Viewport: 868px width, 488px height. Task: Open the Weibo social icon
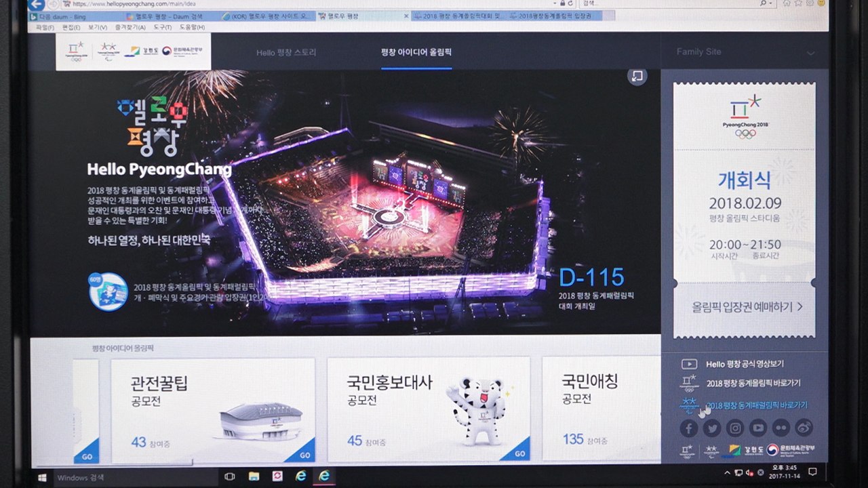click(804, 428)
